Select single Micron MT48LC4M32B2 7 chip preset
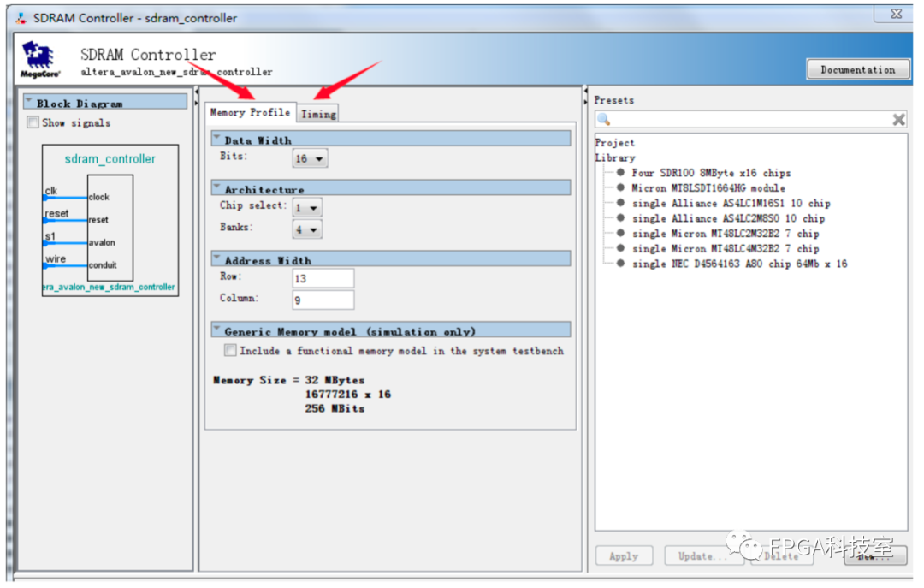The height and width of the screenshot is (588, 924). point(725,249)
